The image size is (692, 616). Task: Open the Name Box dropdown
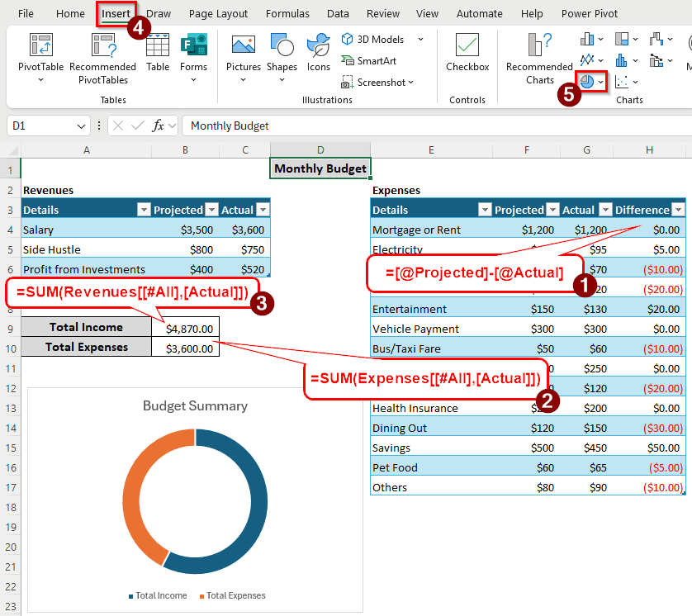tap(81, 126)
